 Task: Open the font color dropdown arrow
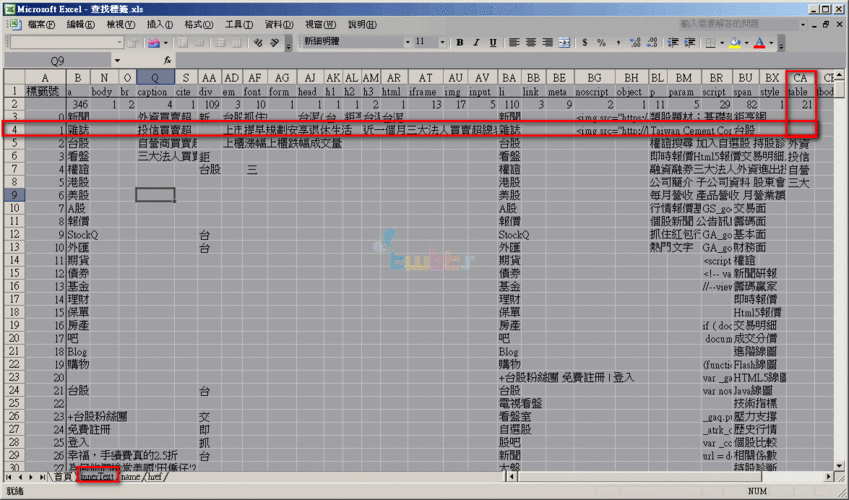coord(771,42)
